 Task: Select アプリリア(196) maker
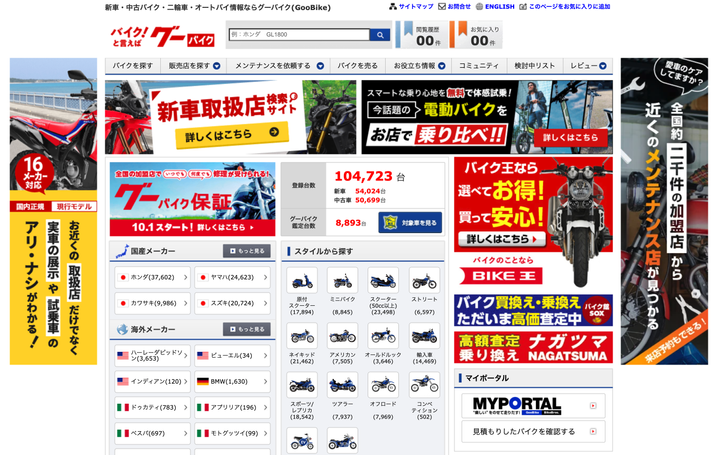(232, 407)
